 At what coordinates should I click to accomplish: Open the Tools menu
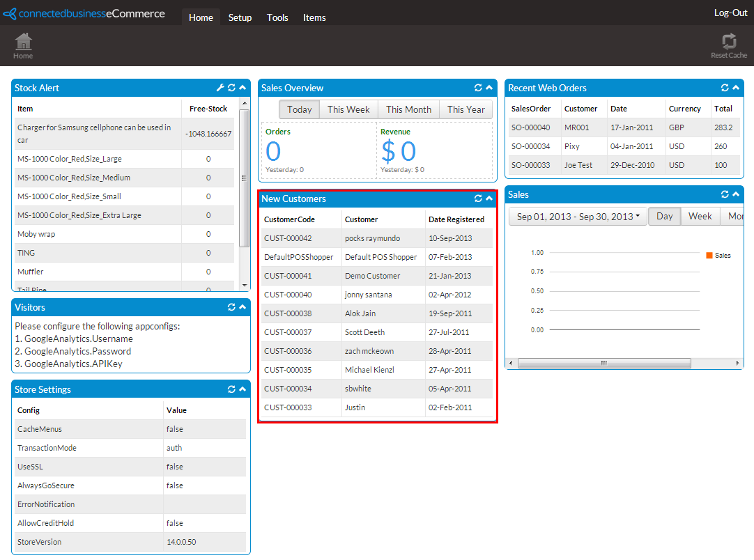point(277,17)
